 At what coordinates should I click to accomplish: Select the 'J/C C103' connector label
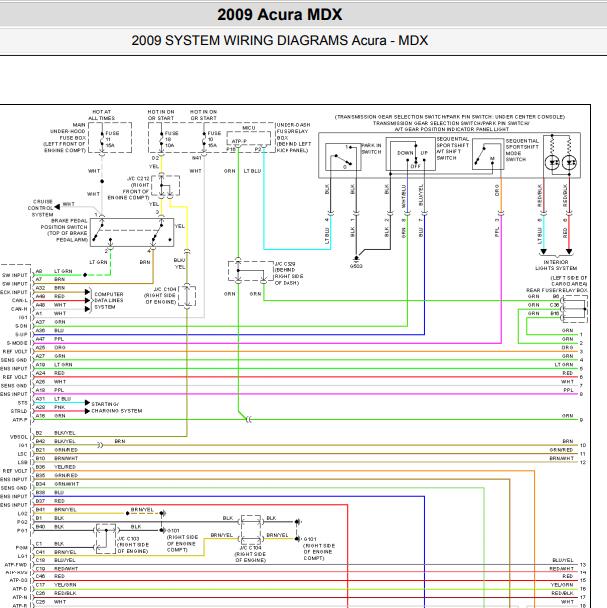point(133,545)
